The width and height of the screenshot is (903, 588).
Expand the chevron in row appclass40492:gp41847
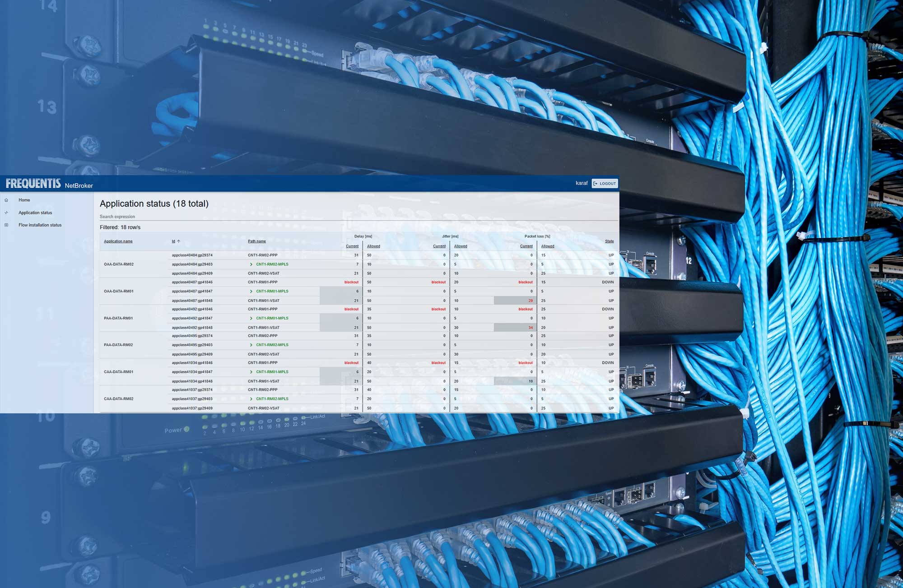tap(251, 319)
